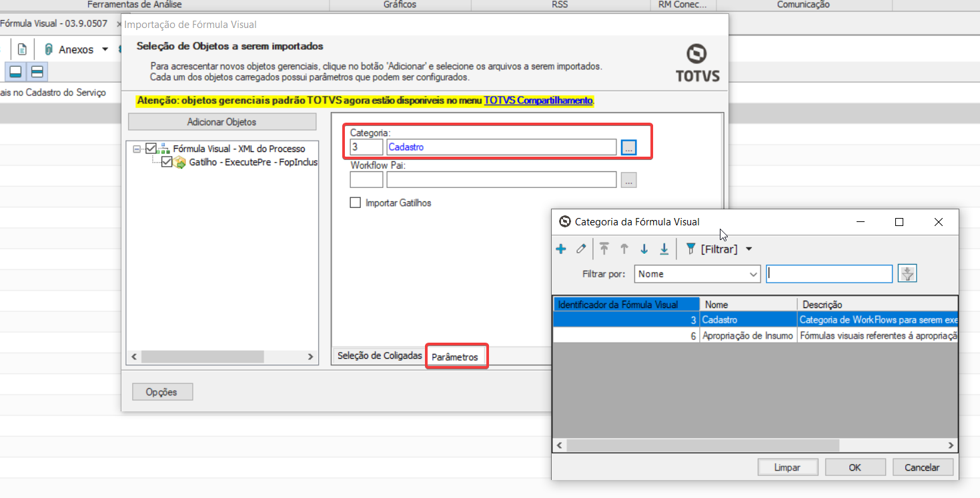Open the RM Conec... ribbon group
980x498 pixels.
[683, 5]
